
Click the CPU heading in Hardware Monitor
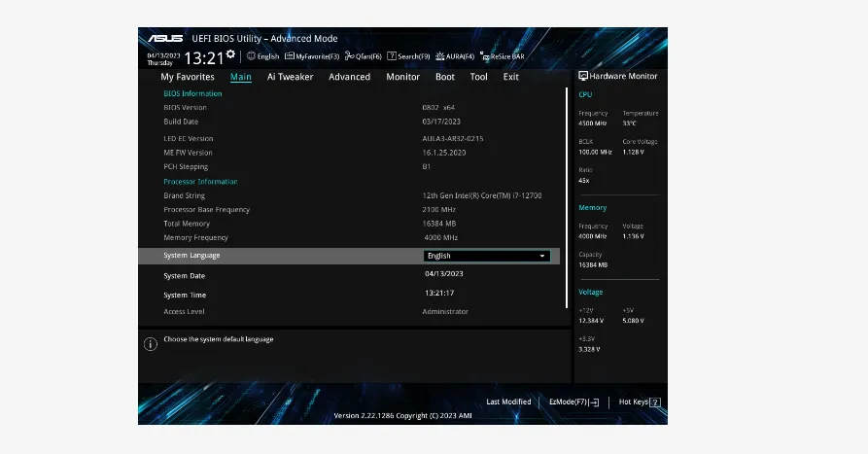585,94
